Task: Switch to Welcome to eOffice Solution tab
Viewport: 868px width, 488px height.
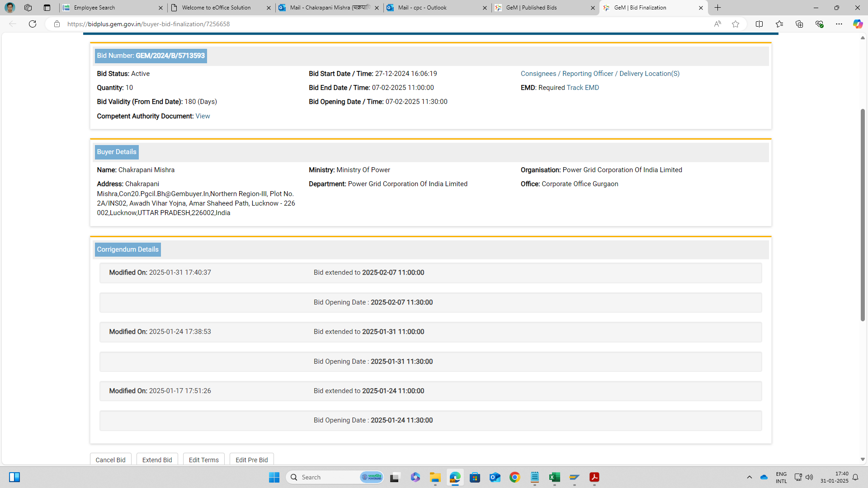Action: tap(221, 8)
